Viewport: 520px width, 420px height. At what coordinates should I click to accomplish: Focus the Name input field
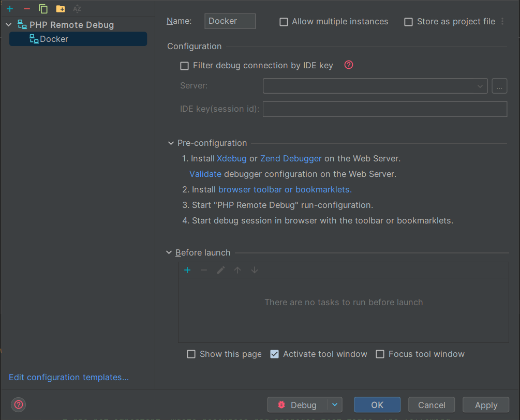tap(230, 21)
